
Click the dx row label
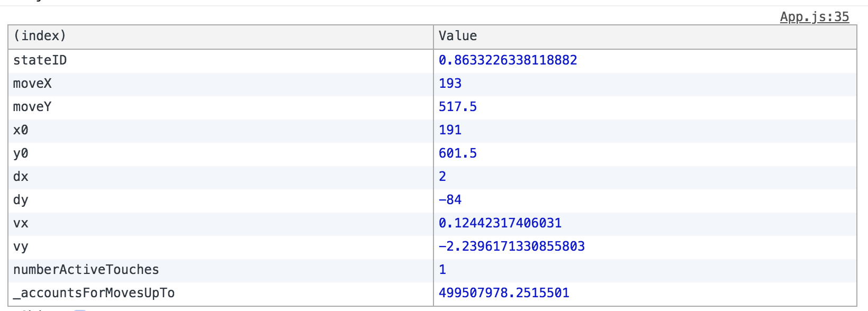click(x=21, y=177)
